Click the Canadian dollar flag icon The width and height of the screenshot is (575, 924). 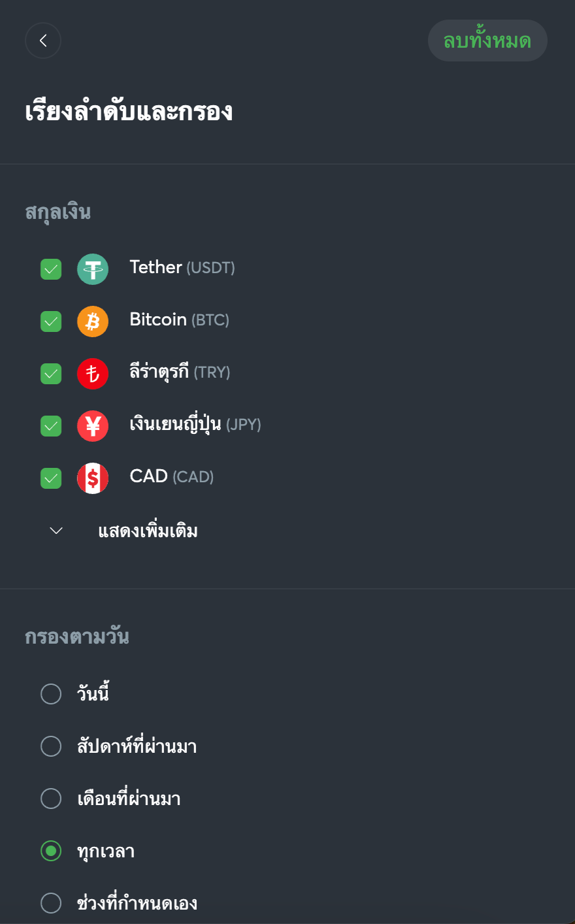coord(93,478)
